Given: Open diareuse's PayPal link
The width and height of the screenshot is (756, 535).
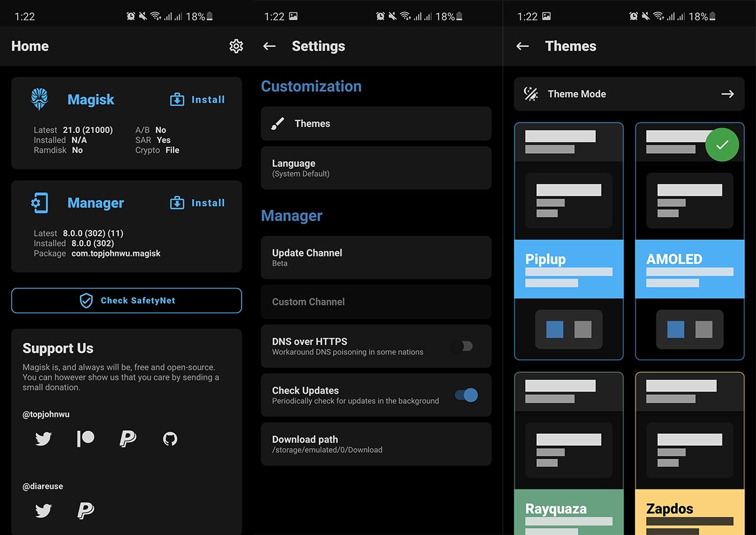Looking at the screenshot, I should pos(86,511).
